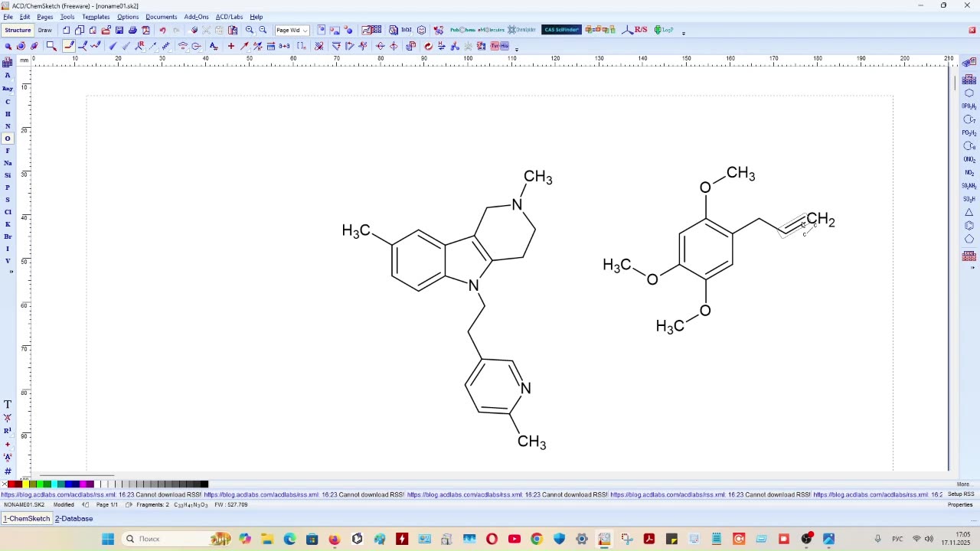Open the ACD/Labs menu
The width and height of the screenshot is (980, 551).
tap(229, 17)
